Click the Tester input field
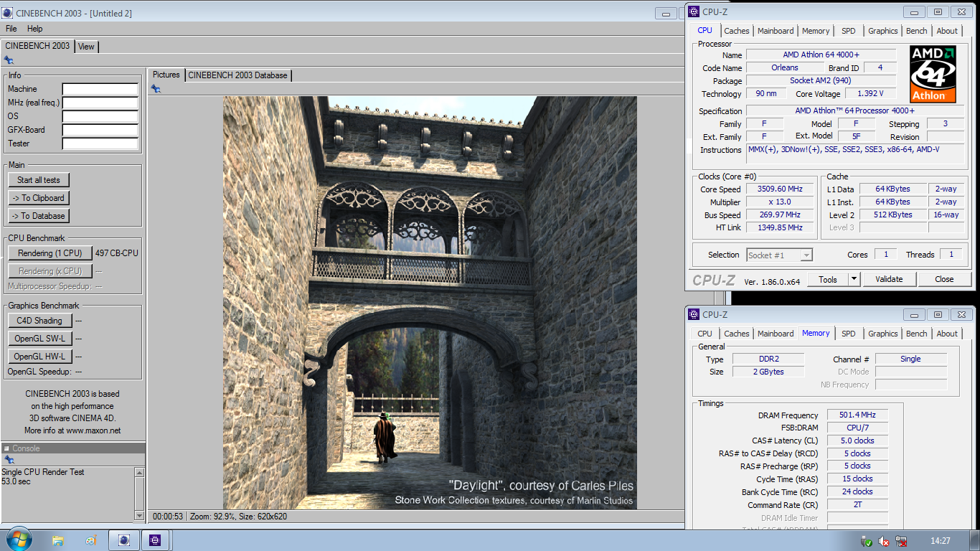Screen dimensions: 980x551 click(100, 143)
